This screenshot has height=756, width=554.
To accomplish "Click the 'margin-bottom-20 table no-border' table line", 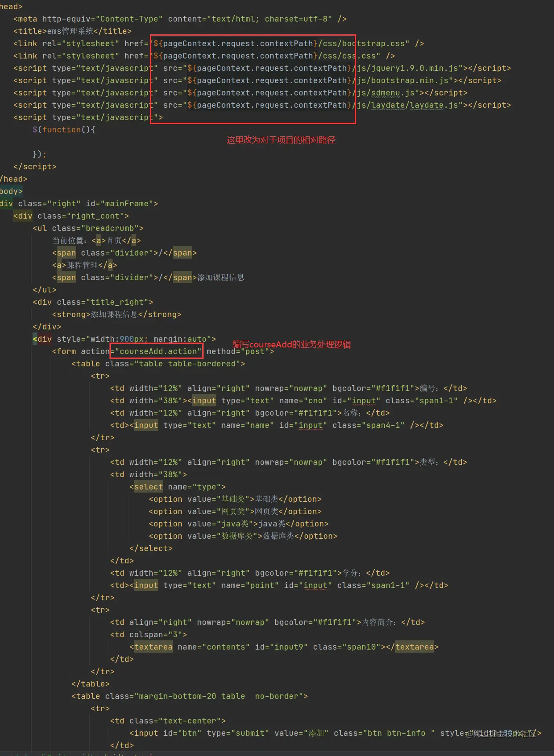I will 190,696.
